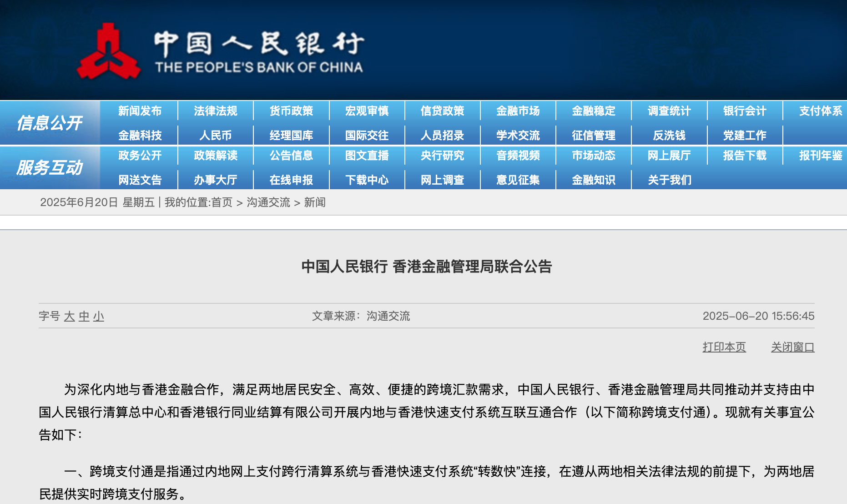
Task: Click the 服务互动 category header
Action: point(50,167)
